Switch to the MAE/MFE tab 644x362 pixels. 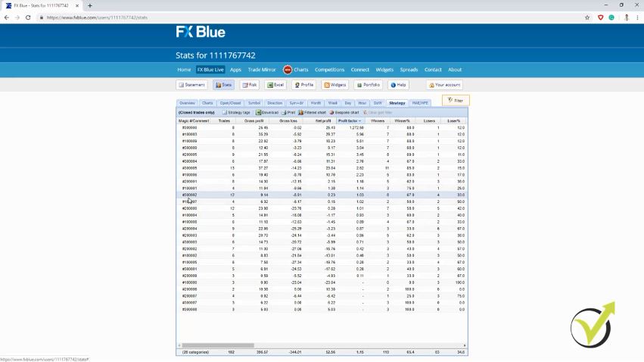420,103
